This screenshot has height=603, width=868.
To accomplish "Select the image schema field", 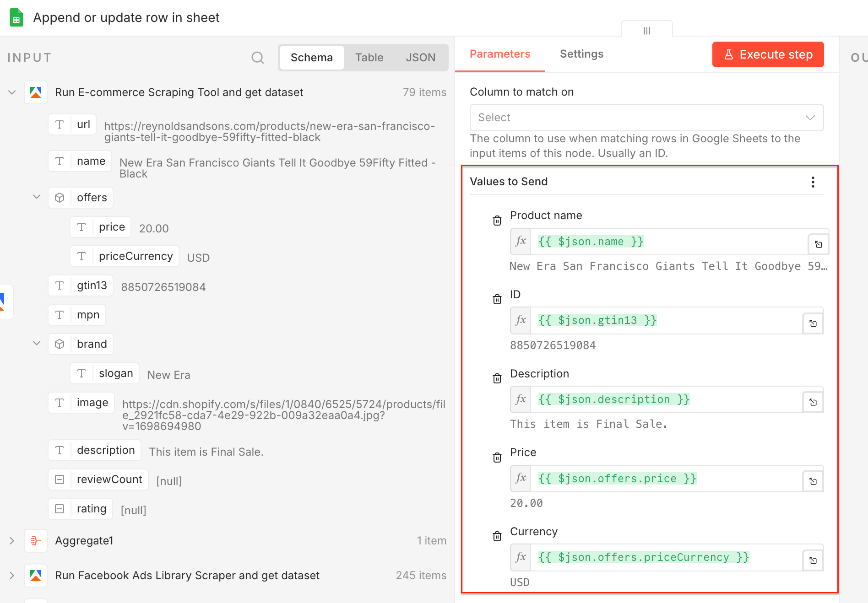I will (x=81, y=403).
